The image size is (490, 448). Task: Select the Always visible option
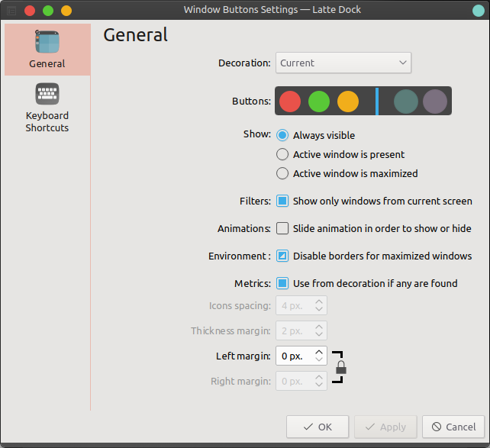click(x=282, y=135)
